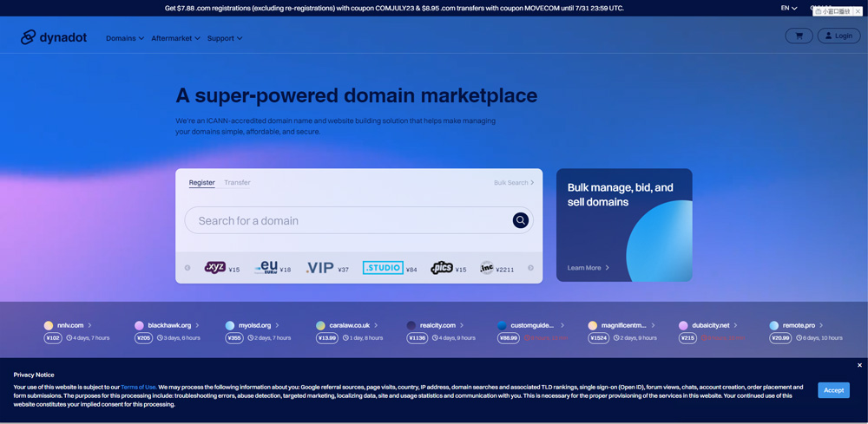Viewport: 868px width, 424px height.
Task: Accept the privacy notice
Action: pos(833,389)
